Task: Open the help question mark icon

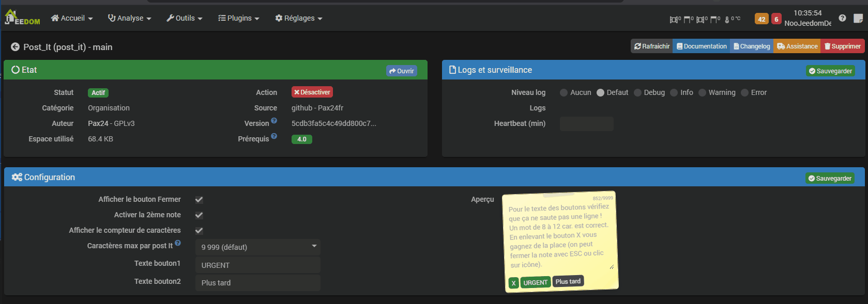Action: pos(842,18)
